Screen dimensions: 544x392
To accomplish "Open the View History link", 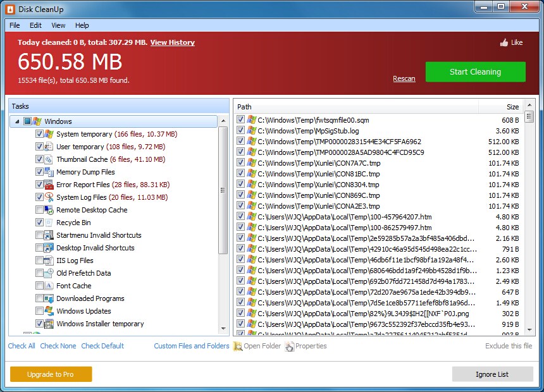I will [173, 42].
